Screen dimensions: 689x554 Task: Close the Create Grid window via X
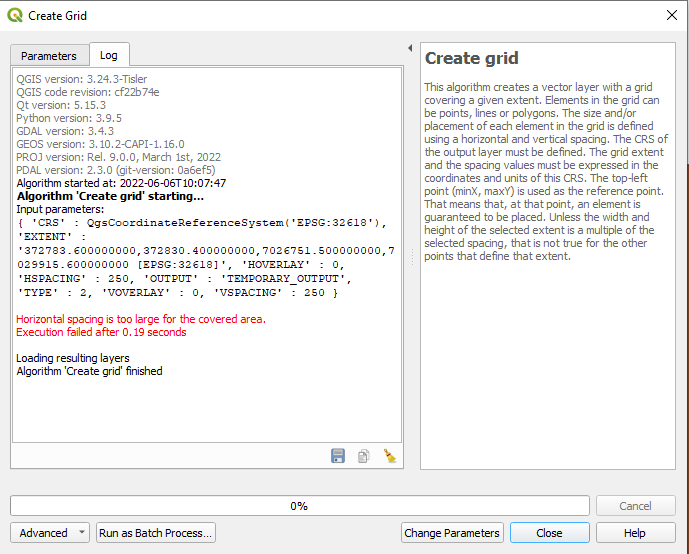click(671, 15)
